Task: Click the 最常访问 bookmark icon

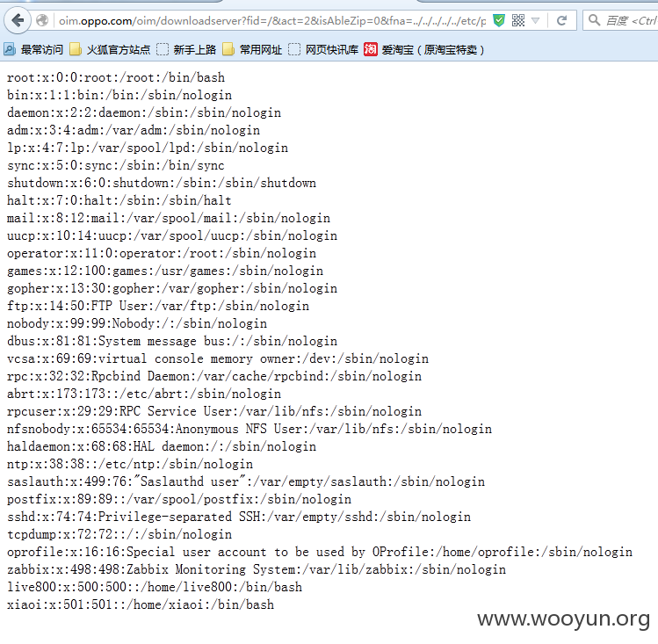Action: pos(10,49)
